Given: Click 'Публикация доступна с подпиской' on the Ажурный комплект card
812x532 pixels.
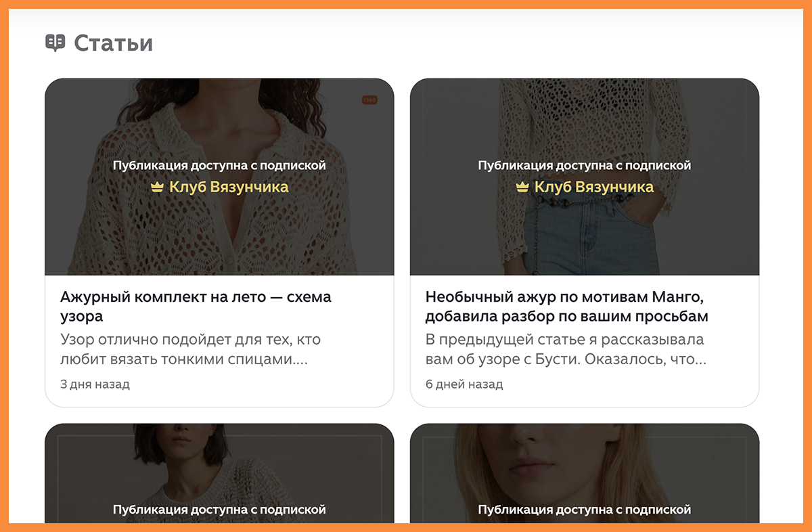Looking at the screenshot, I should [x=219, y=165].
